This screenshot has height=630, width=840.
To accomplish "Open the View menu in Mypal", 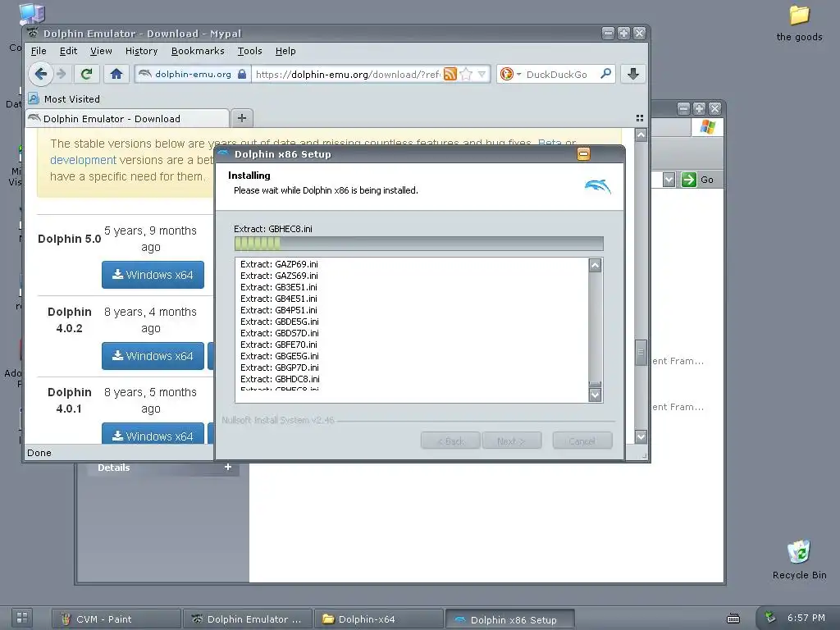I will (101, 51).
